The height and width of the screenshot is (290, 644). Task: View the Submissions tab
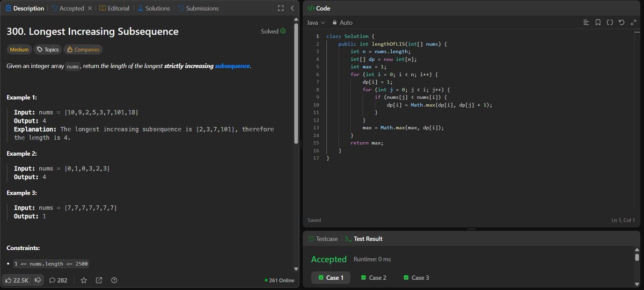(198, 9)
